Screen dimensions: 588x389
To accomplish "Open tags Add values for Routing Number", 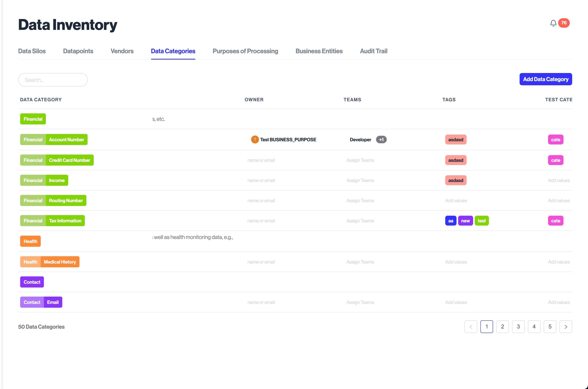I will pyautogui.click(x=456, y=200).
